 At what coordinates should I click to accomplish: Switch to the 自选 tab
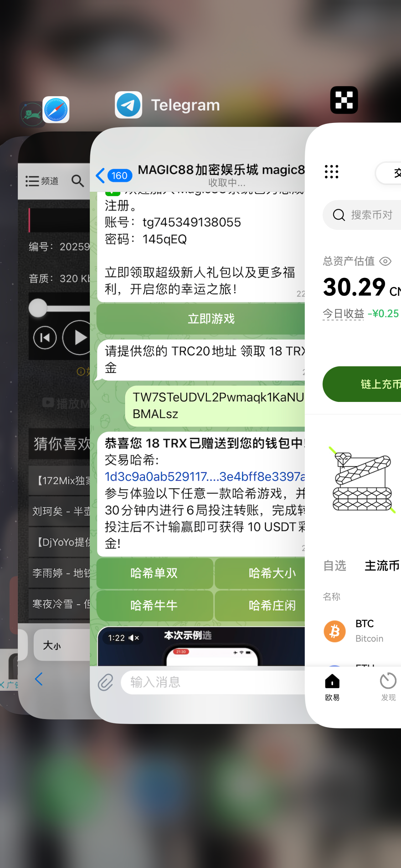pos(335,565)
